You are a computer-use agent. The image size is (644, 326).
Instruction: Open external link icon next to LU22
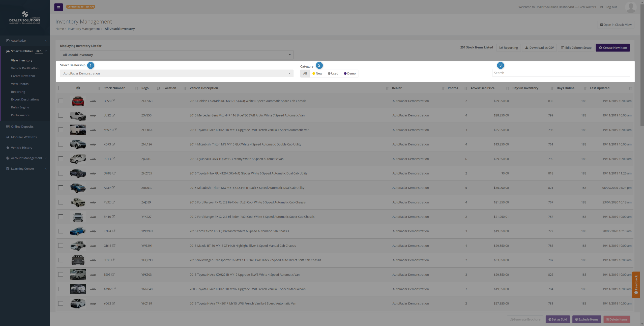pyautogui.click(x=114, y=115)
